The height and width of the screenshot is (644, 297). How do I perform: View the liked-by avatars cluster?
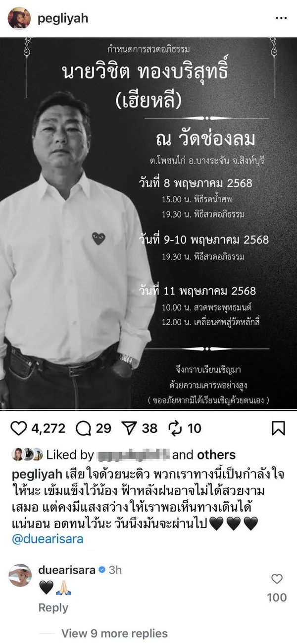pyautogui.click(x=27, y=454)
